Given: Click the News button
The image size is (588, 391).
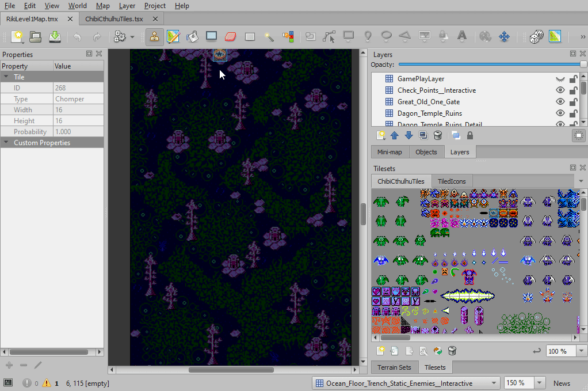Looking at the screenshot, I should [562, 383].
